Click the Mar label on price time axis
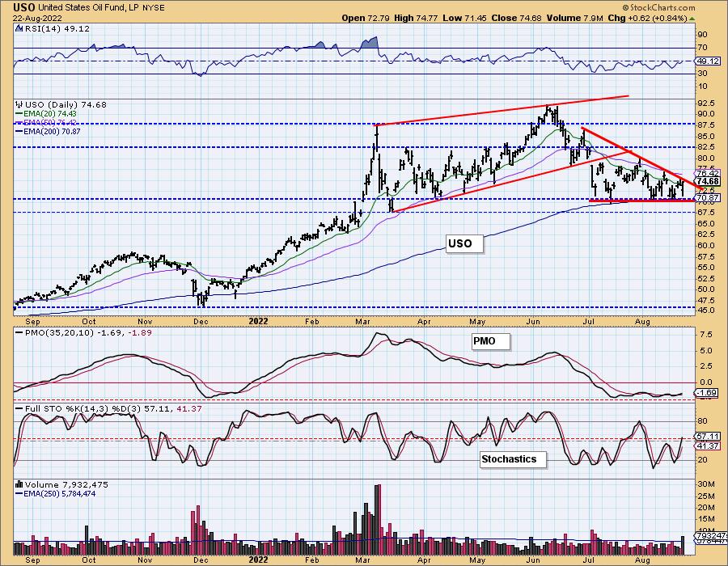The width and height of the screenshot is (728, 566). pyautogui.click(x=363, y=321)
